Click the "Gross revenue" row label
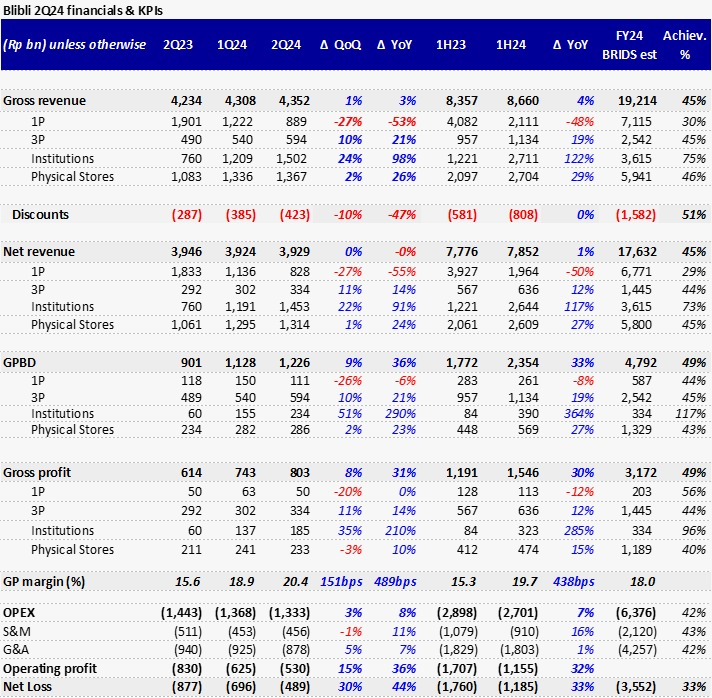 44,101
